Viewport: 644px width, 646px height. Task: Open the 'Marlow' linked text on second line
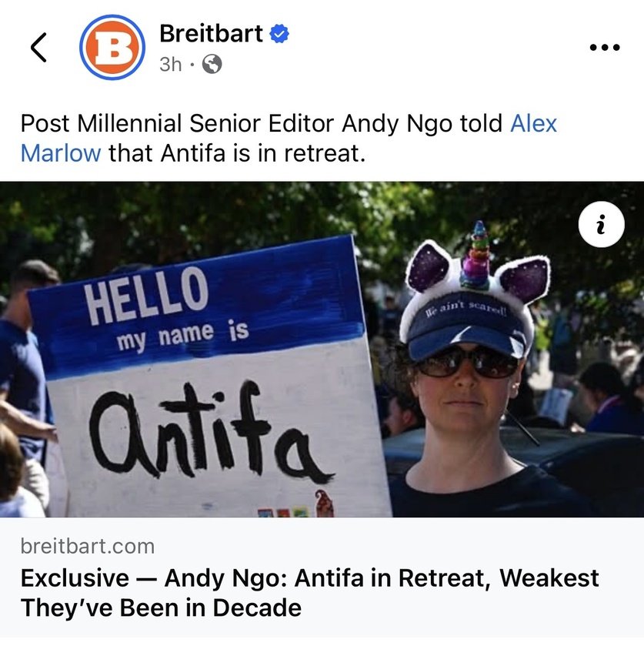click(x=61, y=153)
